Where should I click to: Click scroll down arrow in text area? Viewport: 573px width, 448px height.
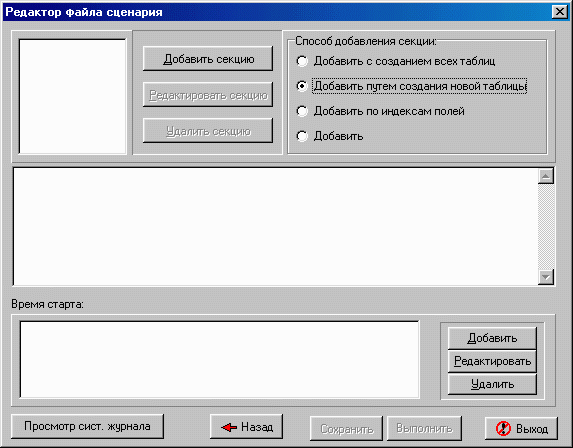(546, 277)
